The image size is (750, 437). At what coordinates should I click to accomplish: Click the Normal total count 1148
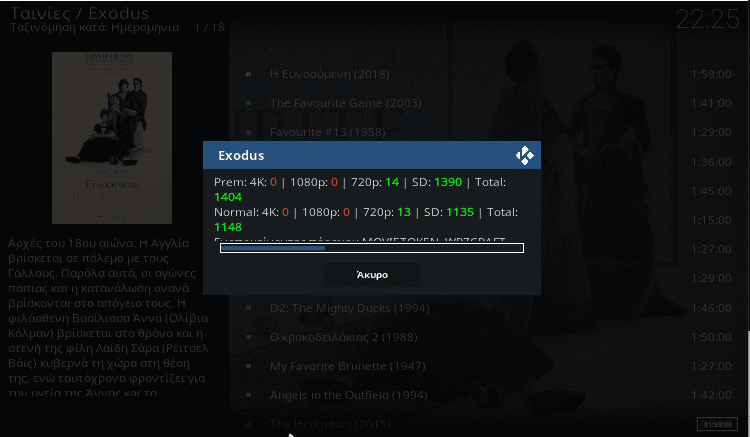(x=228, y=227)
